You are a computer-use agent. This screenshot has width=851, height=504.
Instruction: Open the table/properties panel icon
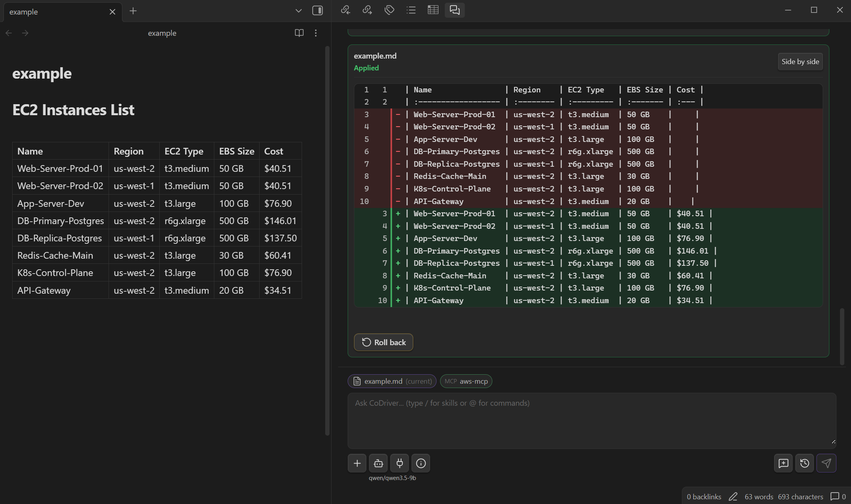pos(433,10)
